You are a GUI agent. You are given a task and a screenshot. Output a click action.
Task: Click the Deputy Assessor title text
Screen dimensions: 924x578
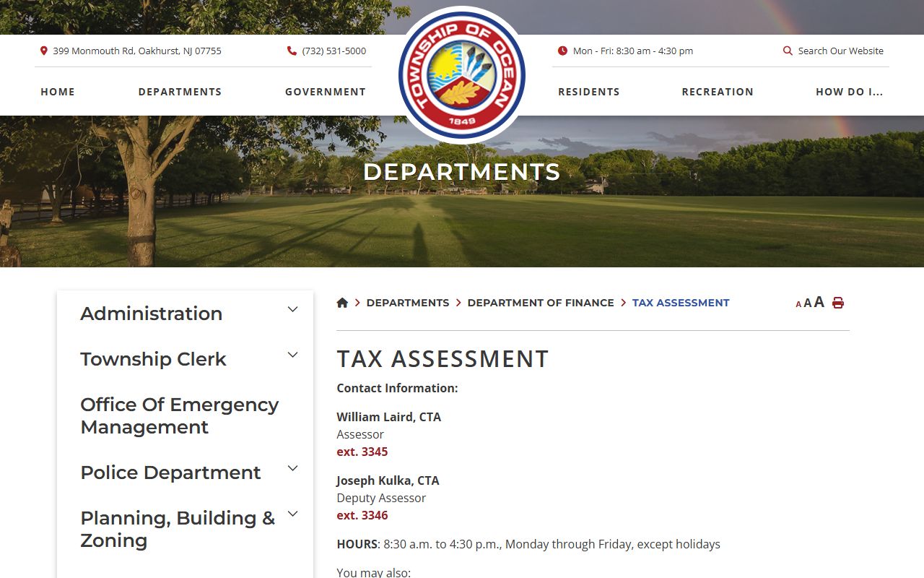click(381, 498)
